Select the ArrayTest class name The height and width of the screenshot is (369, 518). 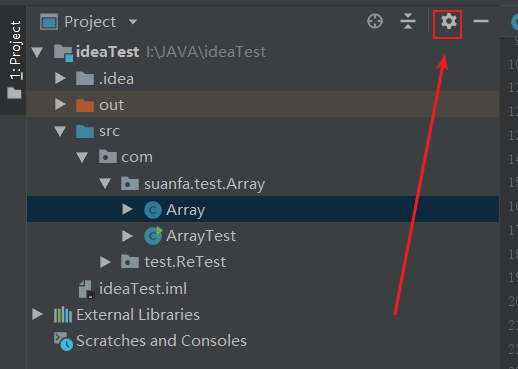pos(201,236)
